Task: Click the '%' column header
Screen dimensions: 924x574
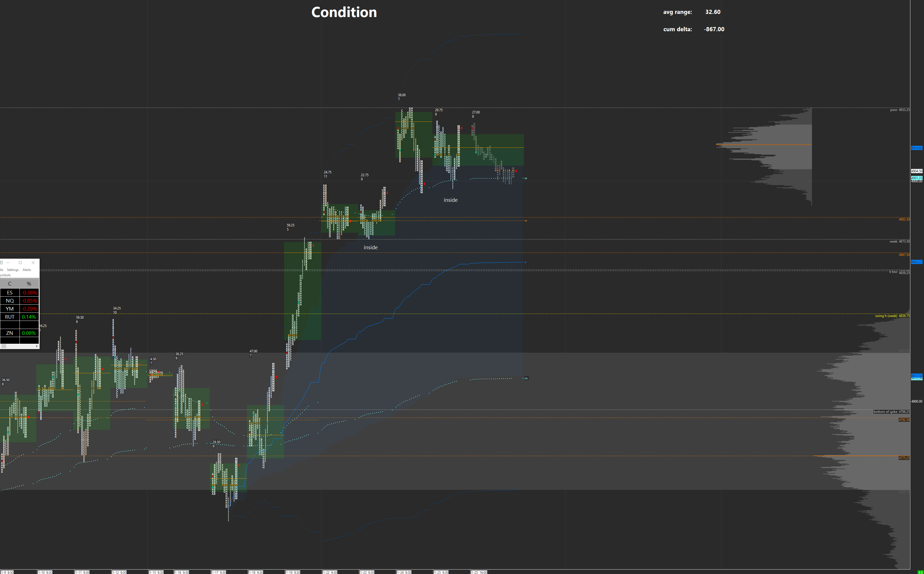Action: (29, 284)
